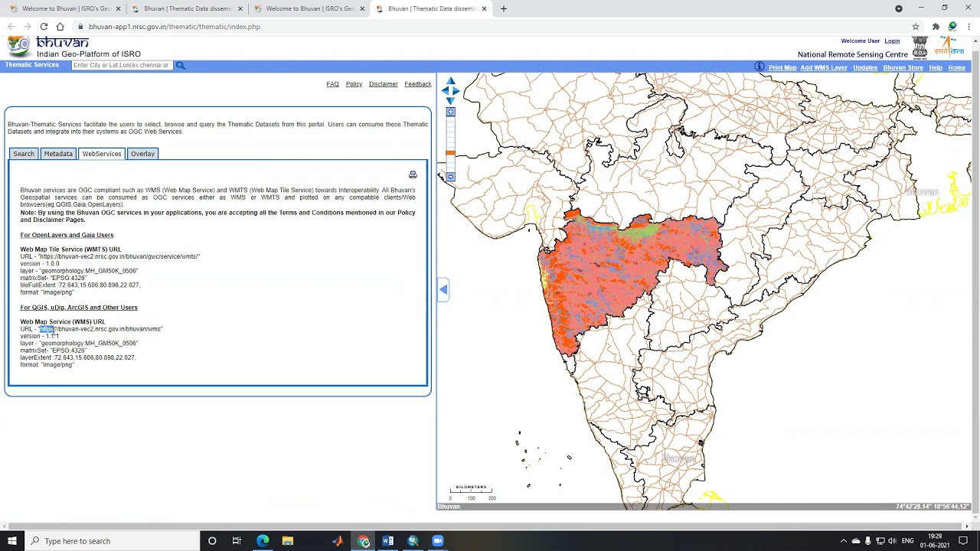
Task: Bookmark this page with the star icon
Action: click(915, 26)
